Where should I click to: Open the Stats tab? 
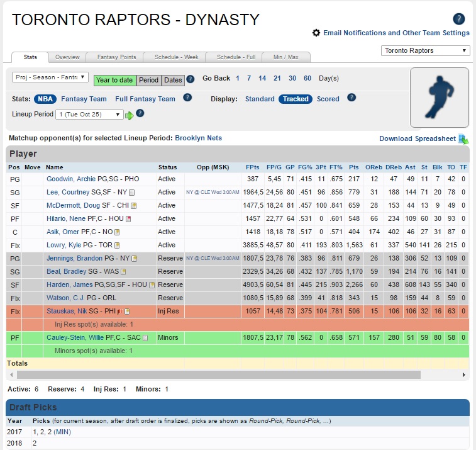pos(30,57)
